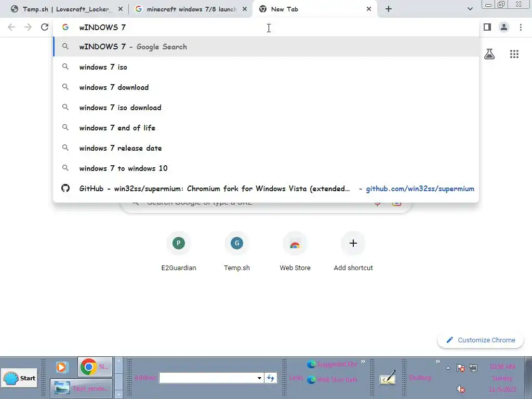
Task: Open the Google apps grid
Action: pos(514,54)
